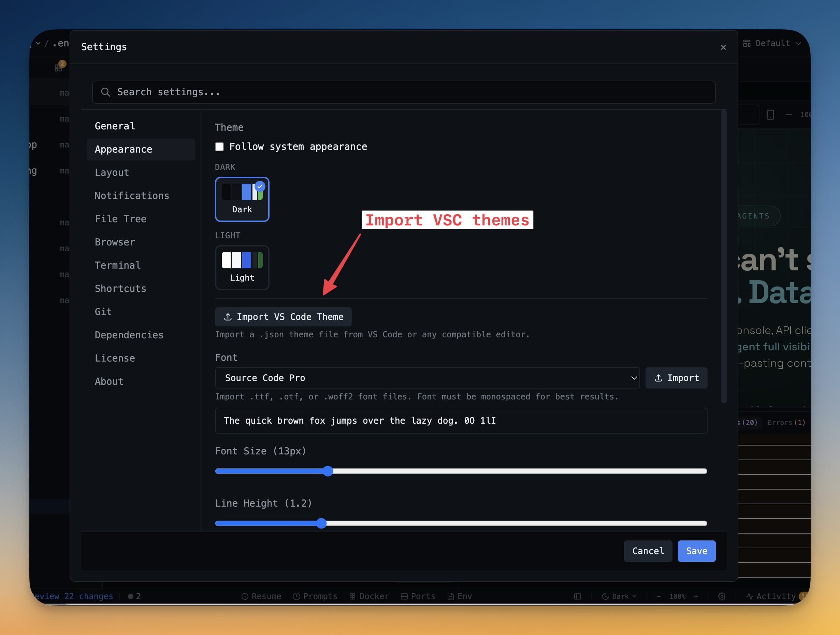The height and width of the screenshot is (635, 840).
Task: Switch to the Terminal settings section
Action: click(x=118, y=265)
